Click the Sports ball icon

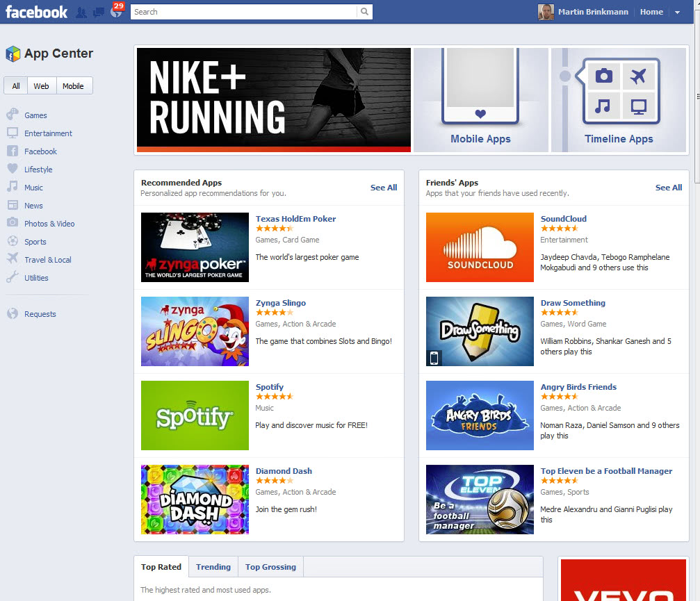click(x=13, y=241)
